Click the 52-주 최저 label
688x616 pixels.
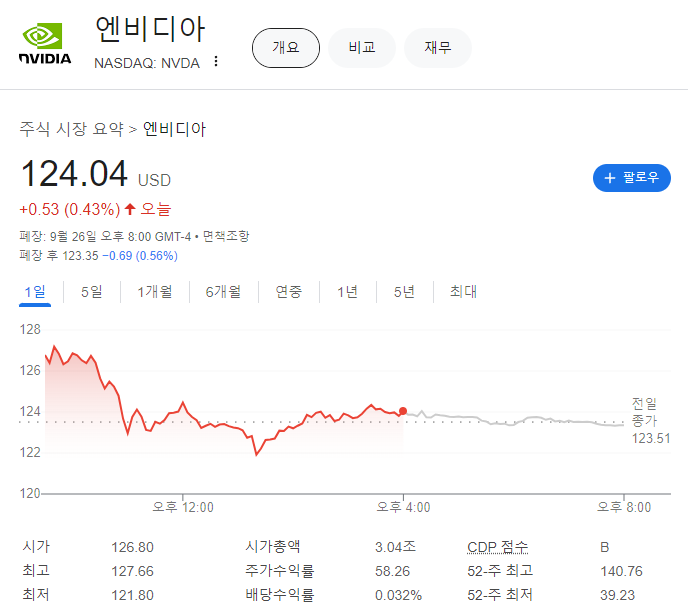pyautogui.click(x=500, y=595)
